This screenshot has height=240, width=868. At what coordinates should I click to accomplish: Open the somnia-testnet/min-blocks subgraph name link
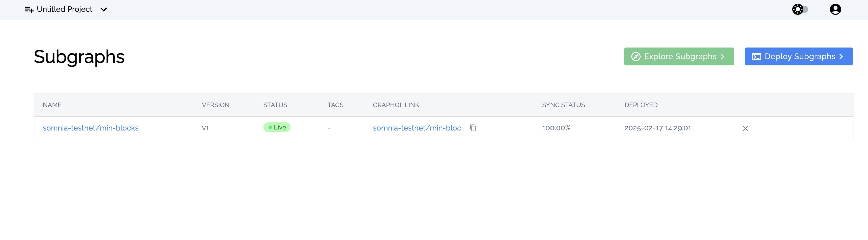tap(91, 128)
